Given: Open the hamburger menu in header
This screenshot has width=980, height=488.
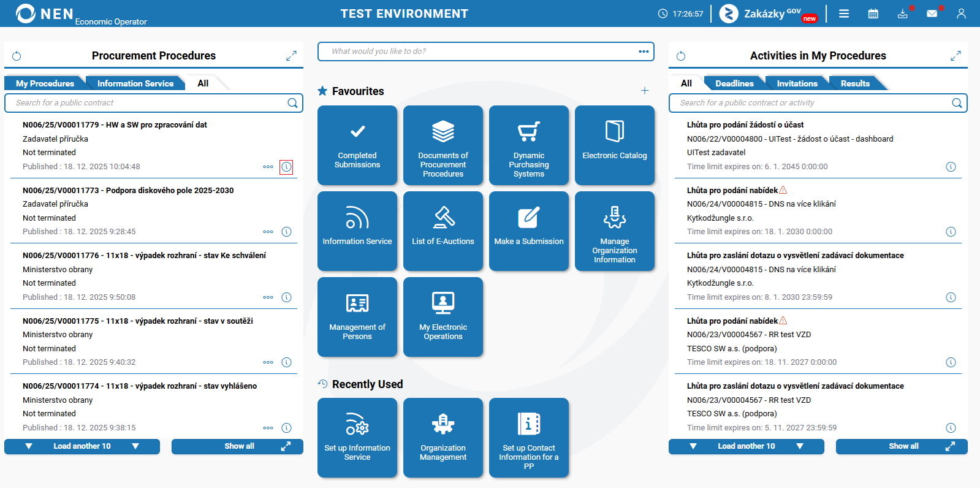Looking at the screenshot, I should coord(844,13).
